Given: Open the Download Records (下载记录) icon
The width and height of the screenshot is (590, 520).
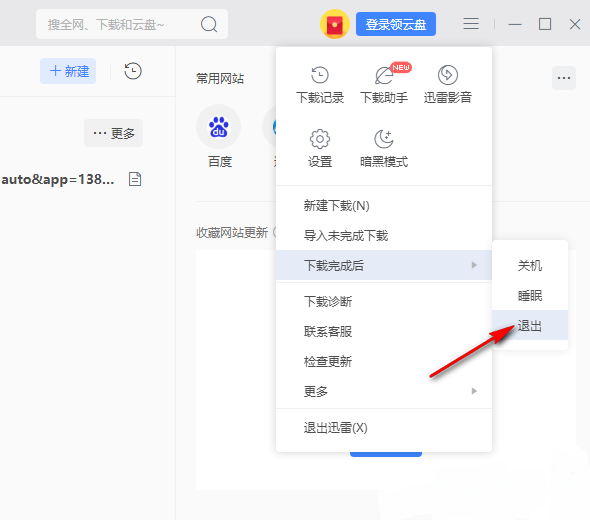Looking at the screenshot, I should (x=320, y=75).
